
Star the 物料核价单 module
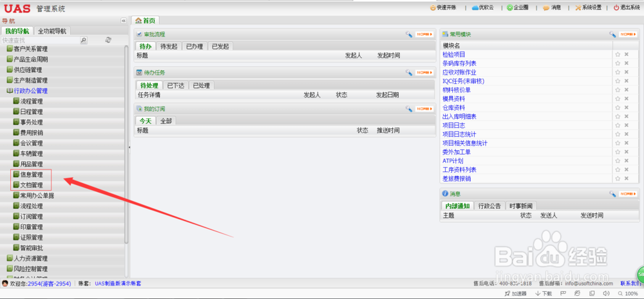pos(618,90)
